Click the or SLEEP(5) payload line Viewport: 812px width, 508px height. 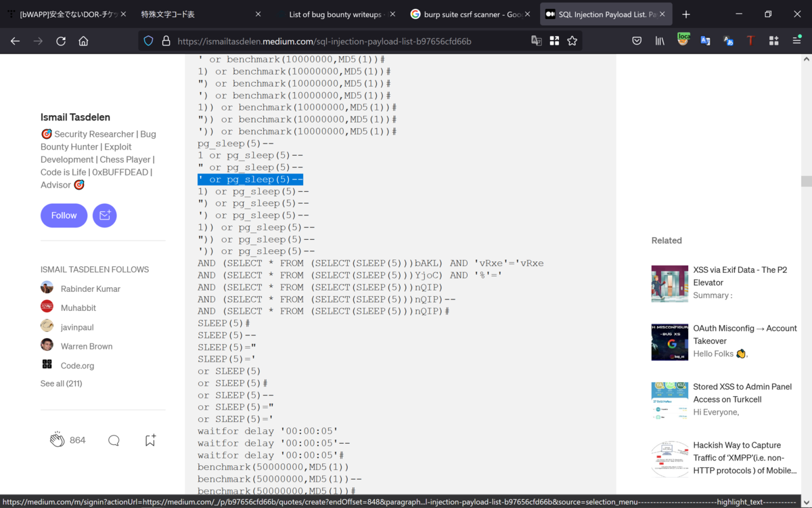tap(229, 371)
